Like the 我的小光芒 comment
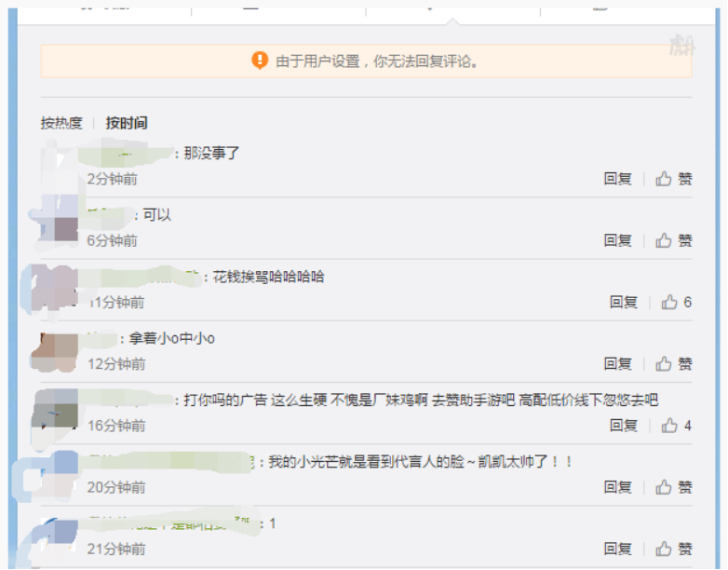 coord(674,487)
